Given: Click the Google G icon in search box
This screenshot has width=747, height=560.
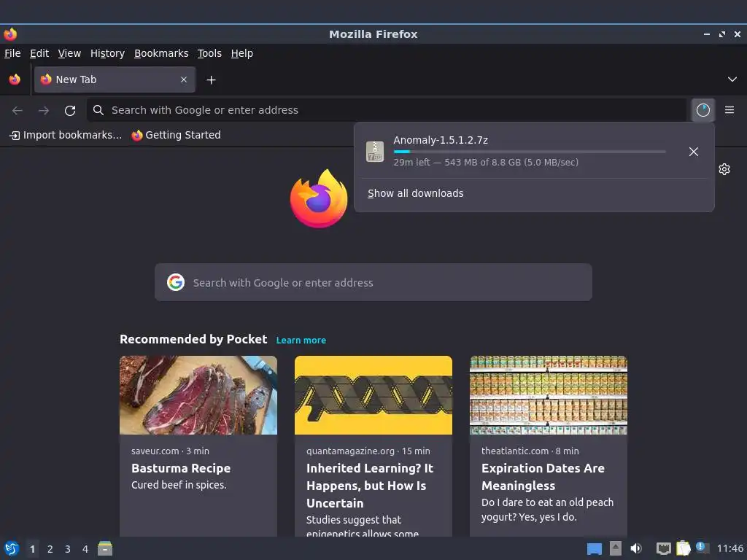Looking at the screenshot, I should 176,282.
